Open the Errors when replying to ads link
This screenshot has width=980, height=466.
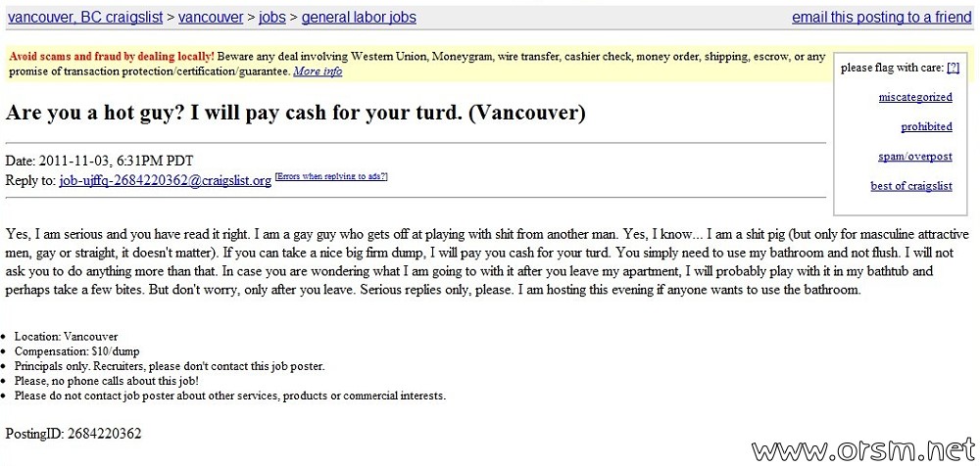pos(331,177)
